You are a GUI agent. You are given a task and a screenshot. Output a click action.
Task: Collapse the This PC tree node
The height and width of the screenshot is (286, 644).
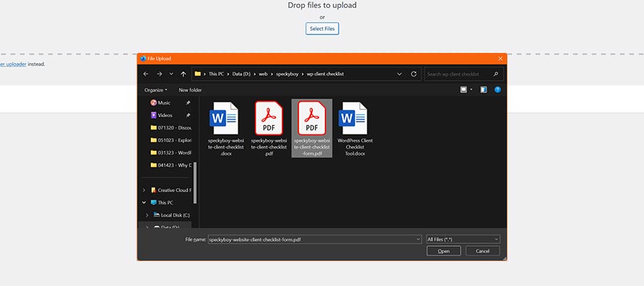[x=145, y=202]
